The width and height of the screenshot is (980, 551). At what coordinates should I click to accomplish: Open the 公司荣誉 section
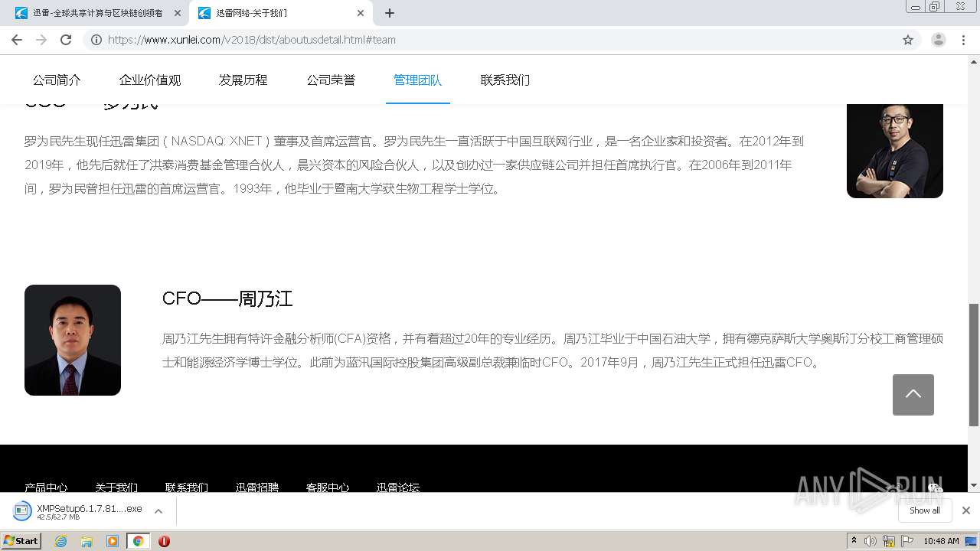point(331,80)
